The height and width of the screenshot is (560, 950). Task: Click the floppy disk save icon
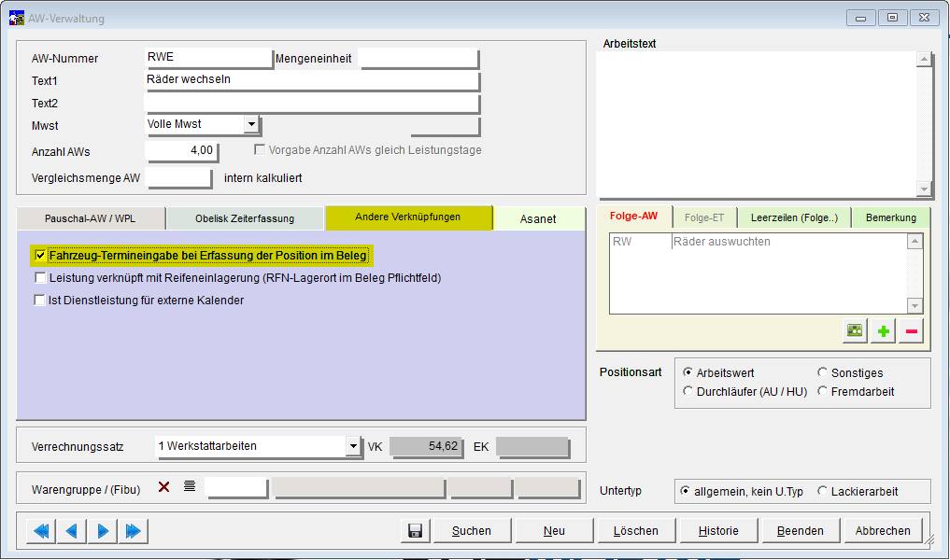click(415, 531)
